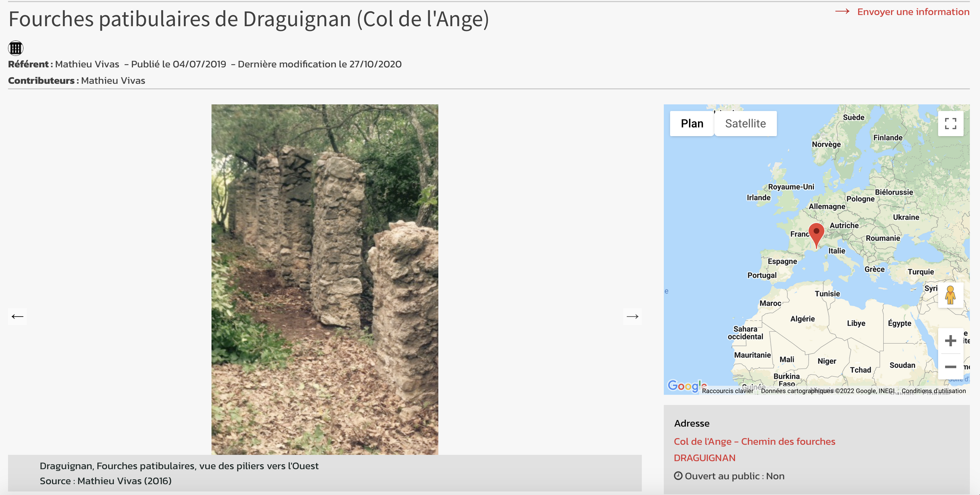The width and height of the screenshot is (980, 495).
Task: Click the Italie label on map
Action: tap(837, 251)
